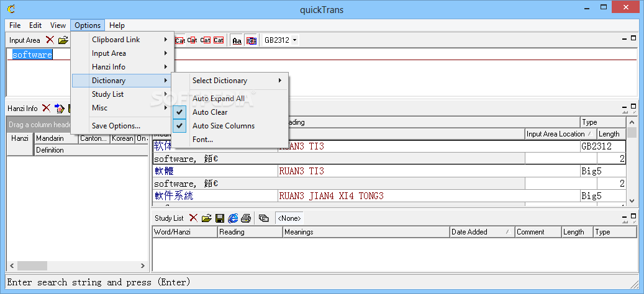Open a file into the Input Area
This screenshot has height=294, width=644.
pyautogui.click(x=63, y=40)
